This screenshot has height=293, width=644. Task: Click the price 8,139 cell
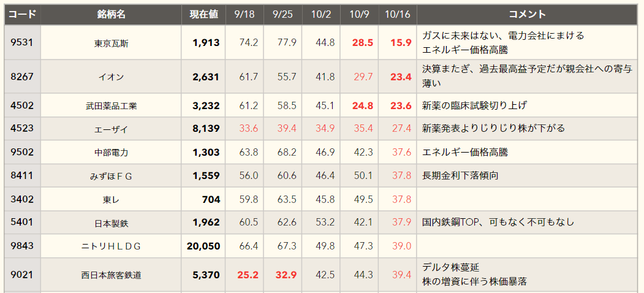tap(203, 129)
